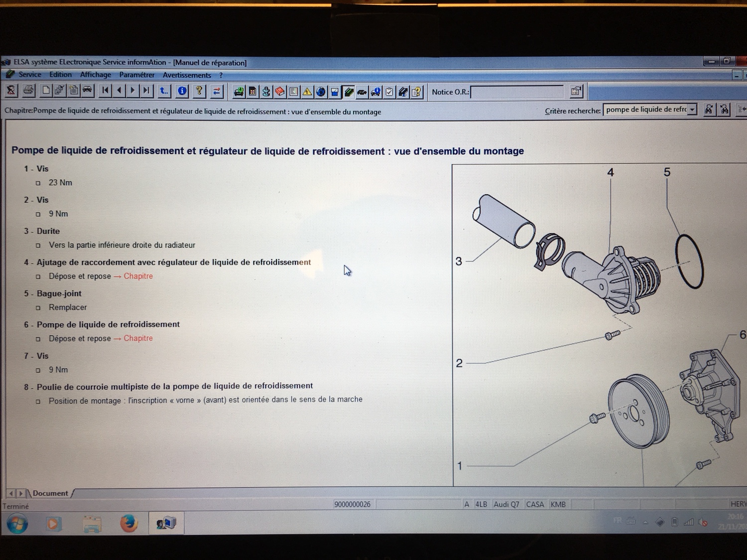The width and height of the screenshot is (747, 560).
Task: Click the blue globe toolbar icon
Action: click(321, 92)
